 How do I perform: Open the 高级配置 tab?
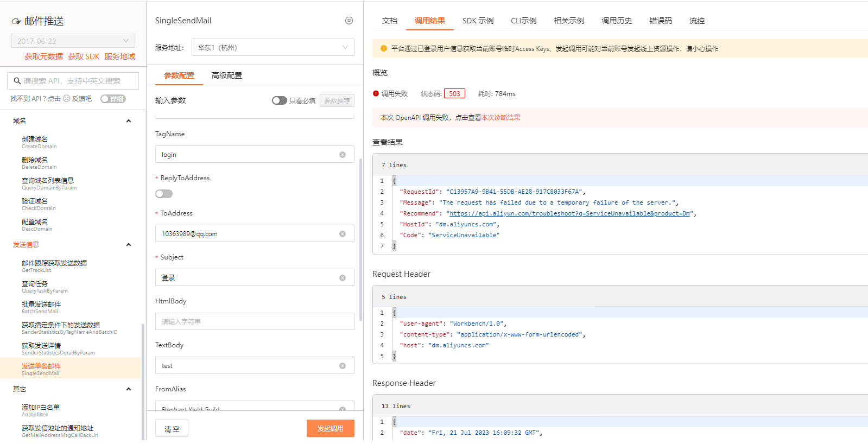coord(227,75)
